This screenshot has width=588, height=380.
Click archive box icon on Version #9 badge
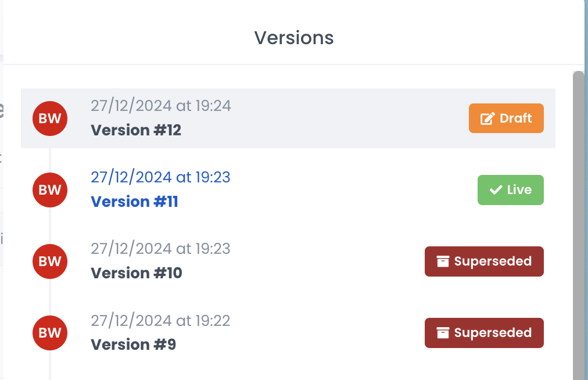pos(443,333)
